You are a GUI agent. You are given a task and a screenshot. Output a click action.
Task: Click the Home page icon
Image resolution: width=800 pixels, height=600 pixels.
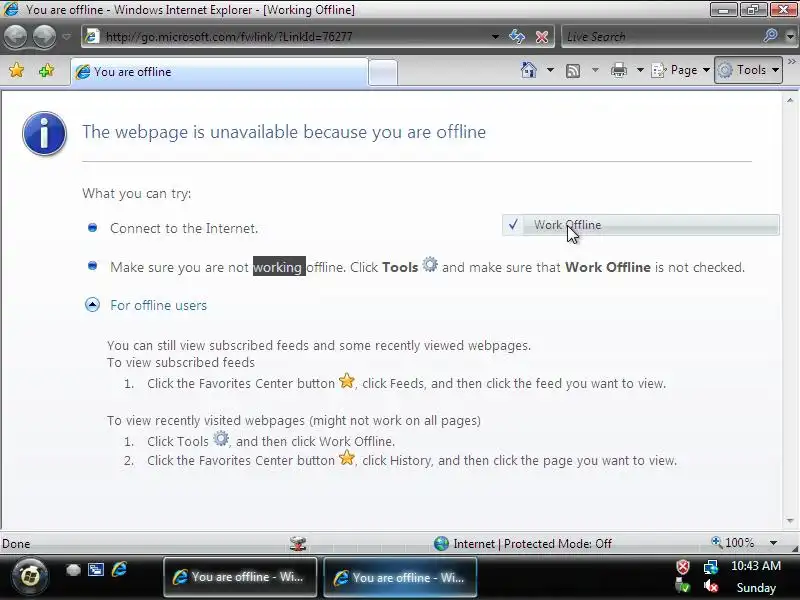pos(529,70)
